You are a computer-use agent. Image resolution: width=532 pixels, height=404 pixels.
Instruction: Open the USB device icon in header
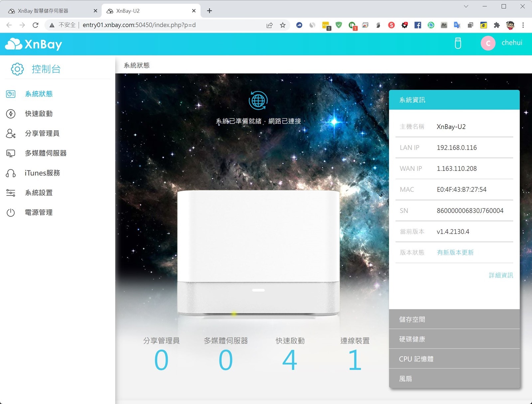(x=458, y=43)
